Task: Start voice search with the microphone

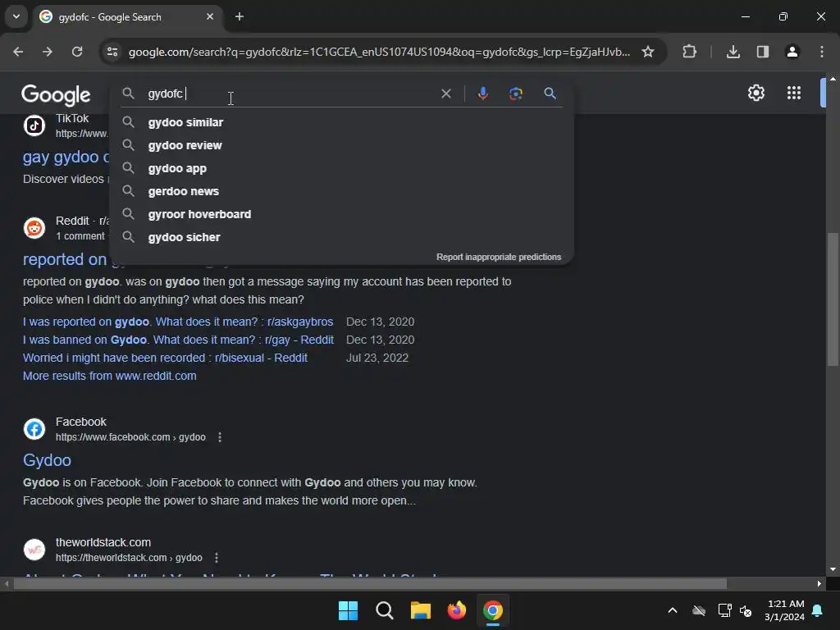Action: [x=482, y=94]
